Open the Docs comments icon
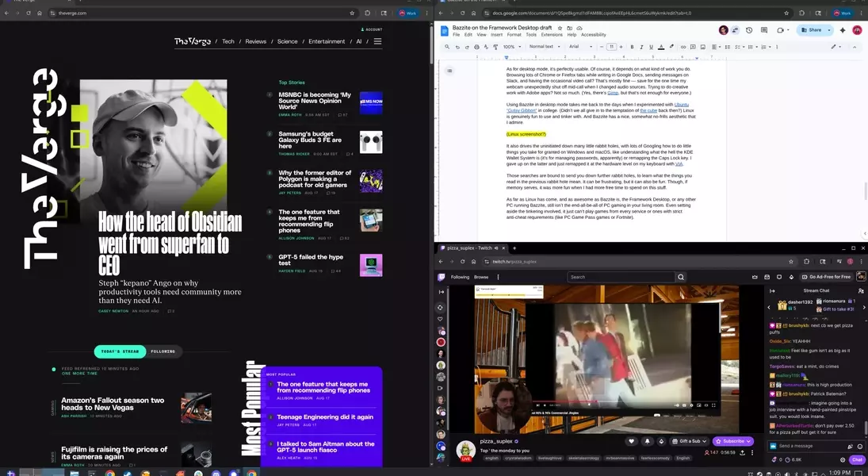Screen dimensions: 868x476 coord(764,30)
